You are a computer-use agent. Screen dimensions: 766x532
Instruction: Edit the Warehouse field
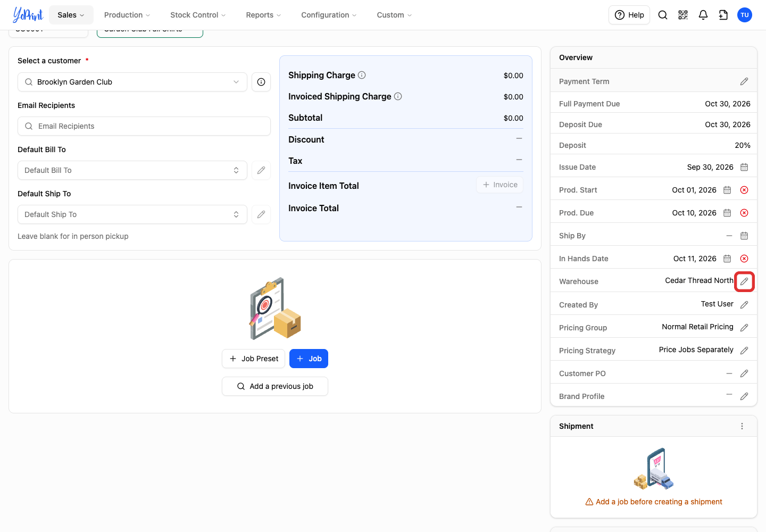click(x=744, y=281)
